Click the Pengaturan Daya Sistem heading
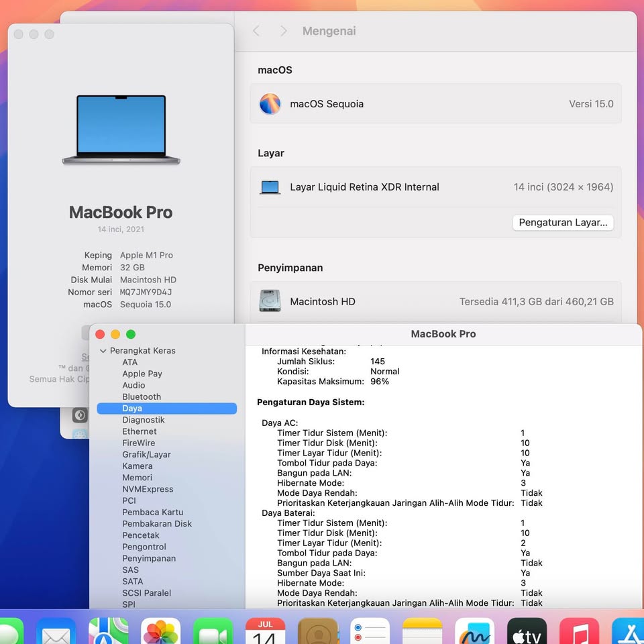644x644 pixels. 311,402
